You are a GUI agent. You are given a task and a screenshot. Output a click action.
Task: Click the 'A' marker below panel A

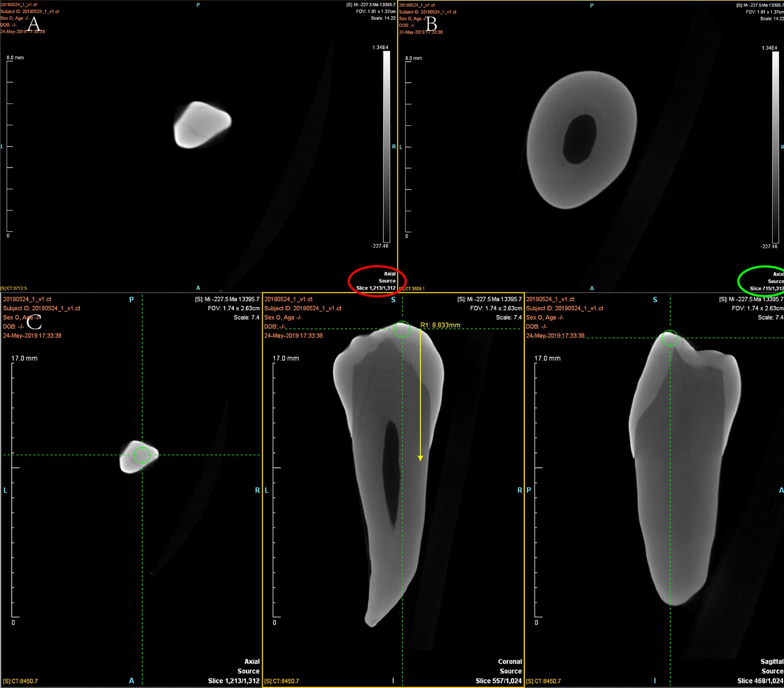pos(198,288)
